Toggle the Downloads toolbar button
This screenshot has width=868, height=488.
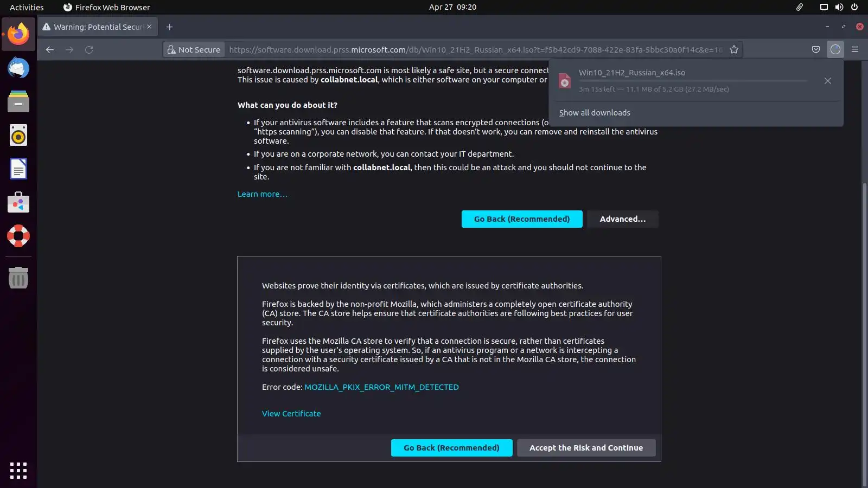835,49
